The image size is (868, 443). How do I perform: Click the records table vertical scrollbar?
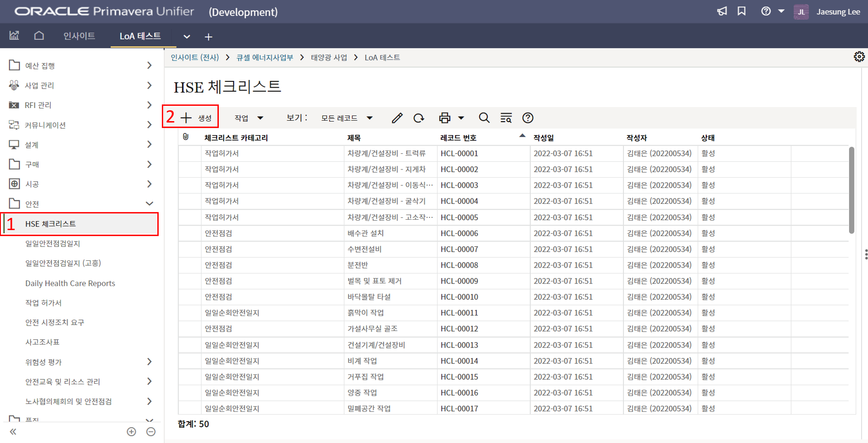pyautogui.click(x=851, y=190)
